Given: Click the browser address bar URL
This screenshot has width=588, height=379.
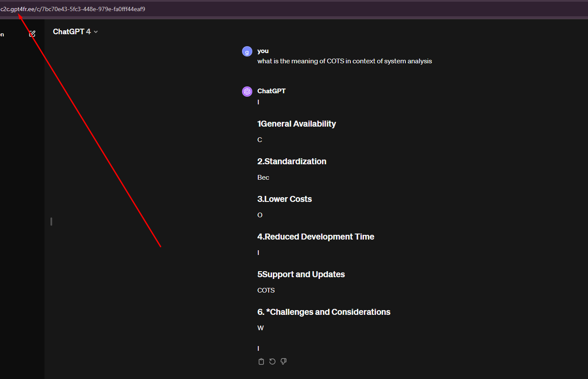Looking at the screenshot, I should coord(73,9).
